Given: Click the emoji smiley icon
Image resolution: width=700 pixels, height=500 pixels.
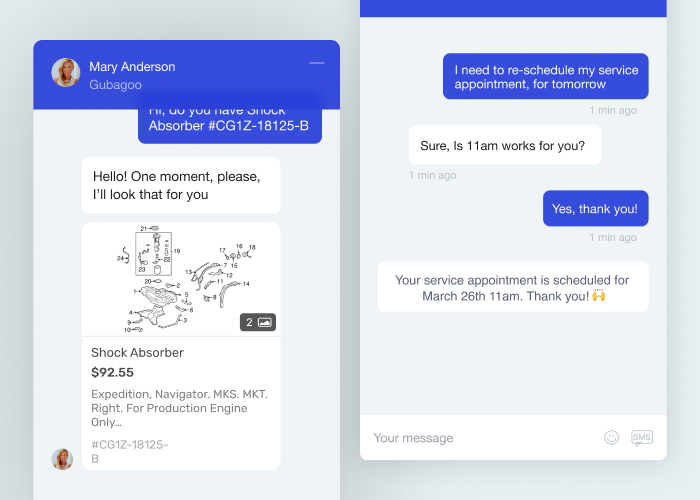Looking at the screenshot, I should (611, 438).
